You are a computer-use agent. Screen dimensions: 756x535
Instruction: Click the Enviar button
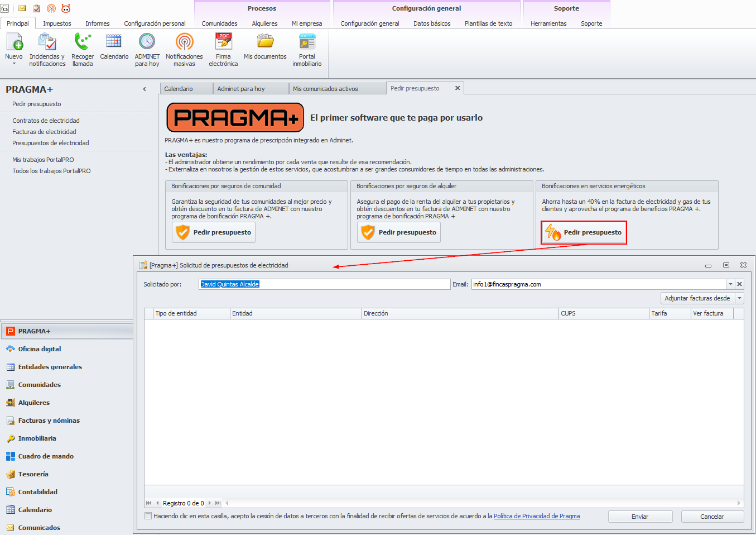point(640,517)
